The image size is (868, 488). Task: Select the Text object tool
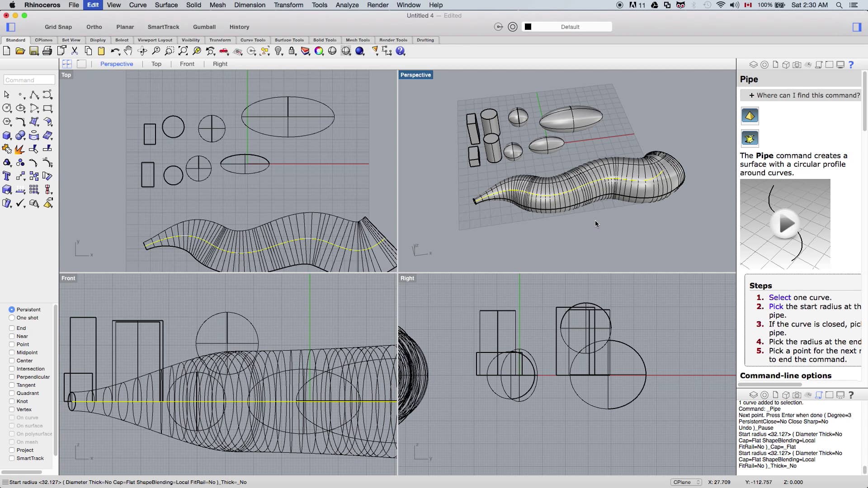pyautogui.click(x=7, y=176)
